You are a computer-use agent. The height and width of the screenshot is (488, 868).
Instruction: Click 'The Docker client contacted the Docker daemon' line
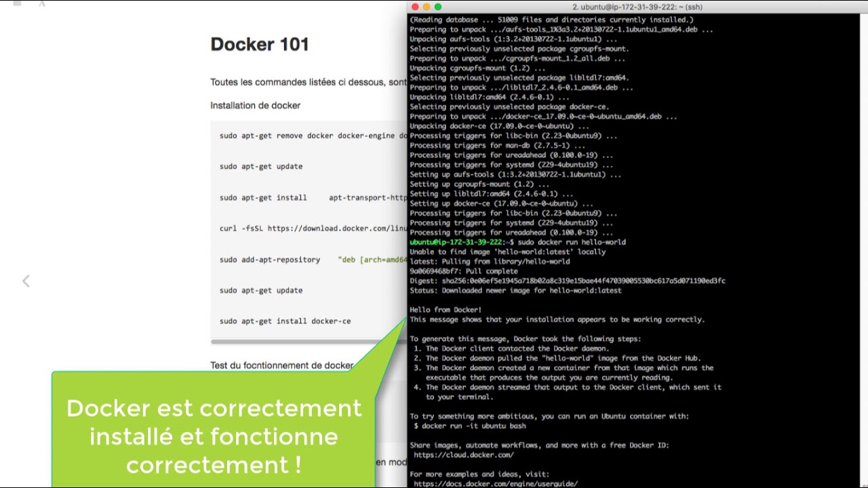pyautogui.click(x=512, y=348)
